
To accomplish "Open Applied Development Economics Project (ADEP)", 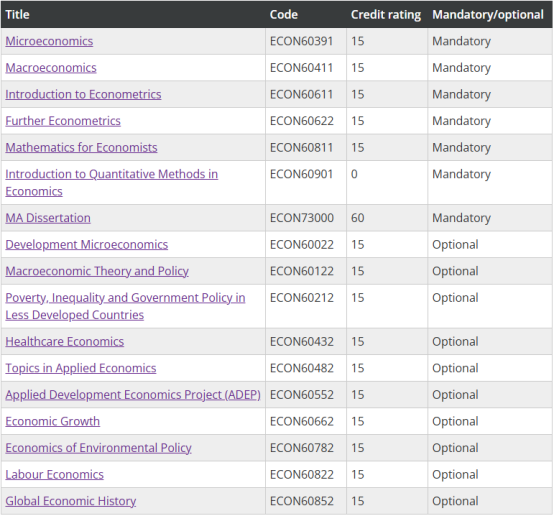I will tap(133, 395).
